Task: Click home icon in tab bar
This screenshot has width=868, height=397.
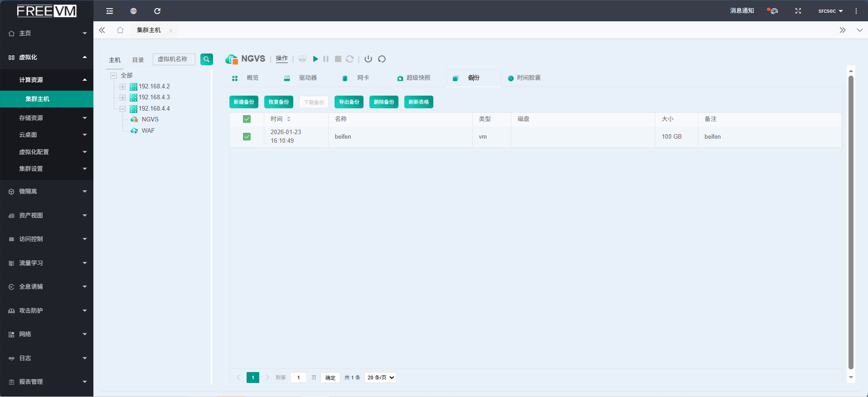Action: [120, 30]
